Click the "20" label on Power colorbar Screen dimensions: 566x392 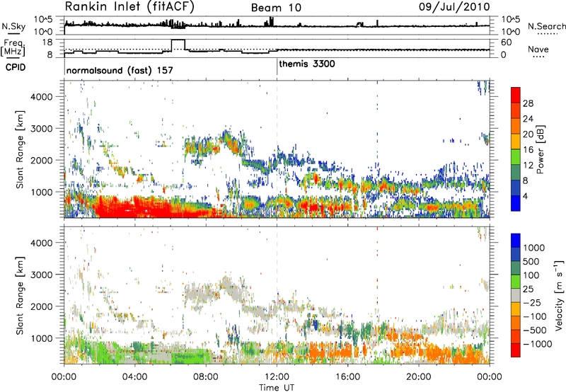point(528,134)
